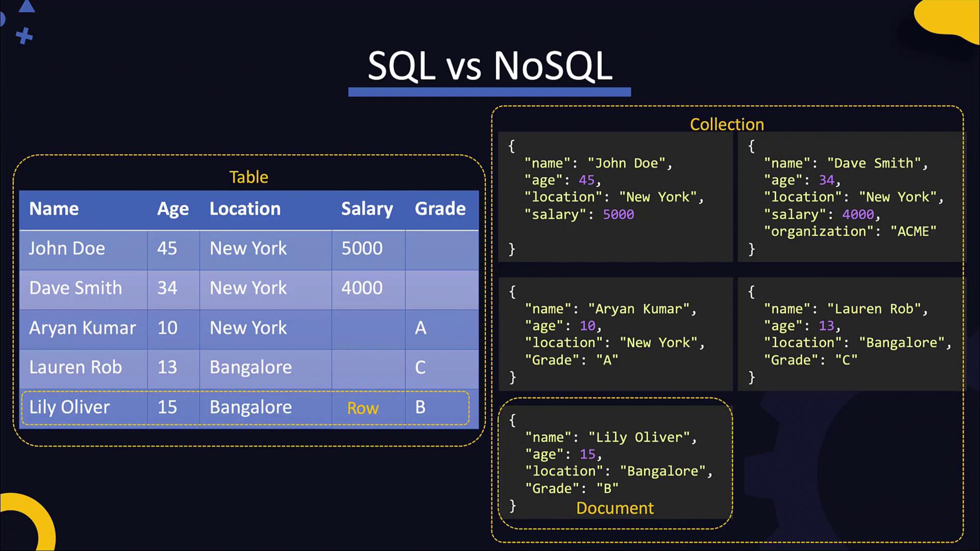Click the yellow Table label

click(x=249, y=177)
